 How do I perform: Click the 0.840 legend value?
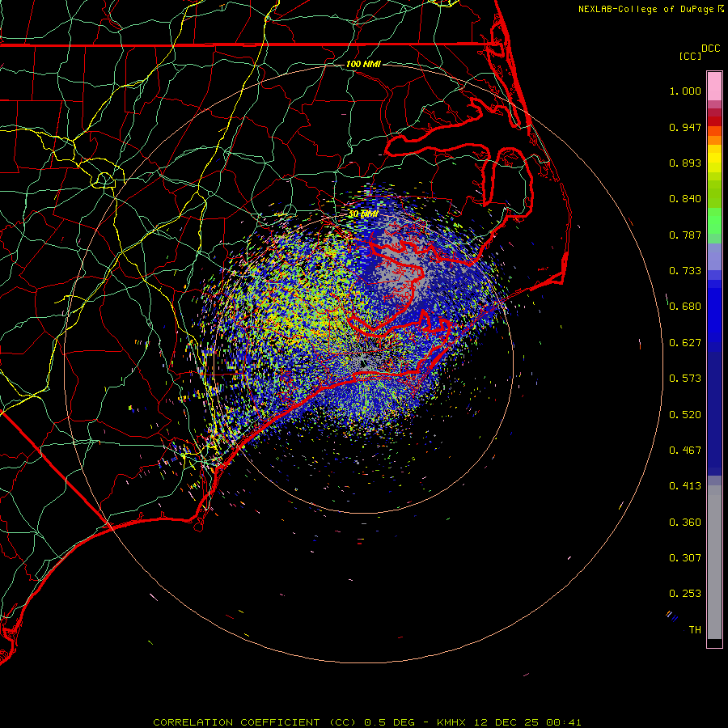point(685,199)
